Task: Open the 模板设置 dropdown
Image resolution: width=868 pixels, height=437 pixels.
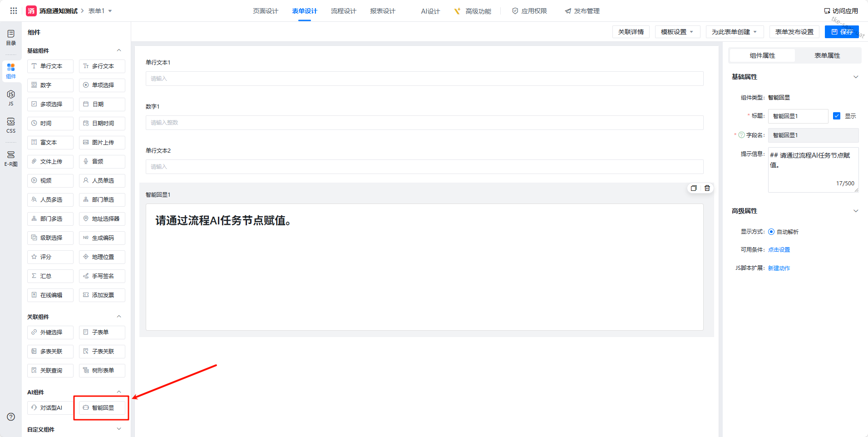Action: [677, 32]
